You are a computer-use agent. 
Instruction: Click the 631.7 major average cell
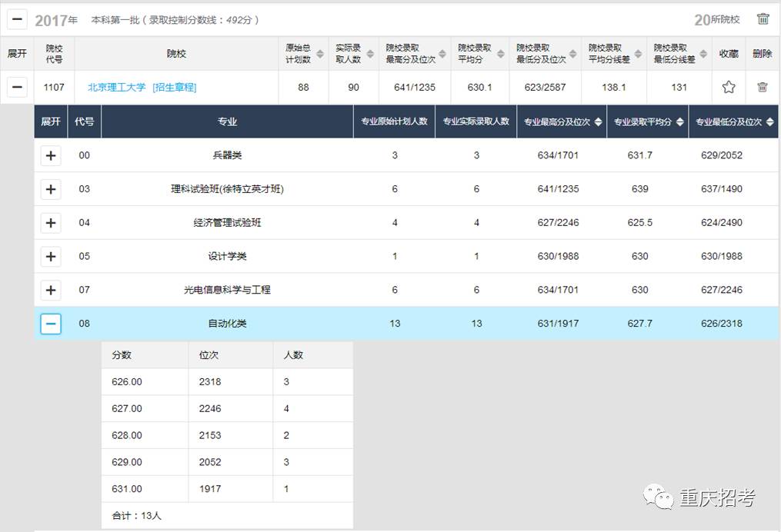pyautogui.click(x=639, y=155)
